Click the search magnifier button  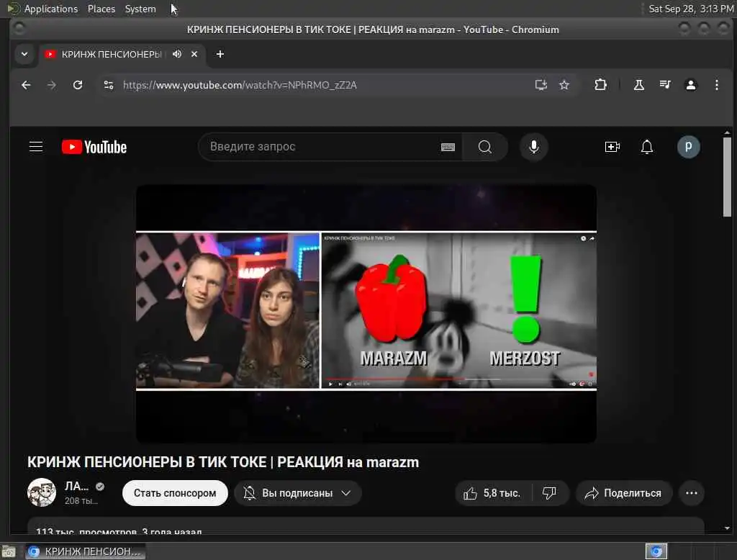pos(484,147)
